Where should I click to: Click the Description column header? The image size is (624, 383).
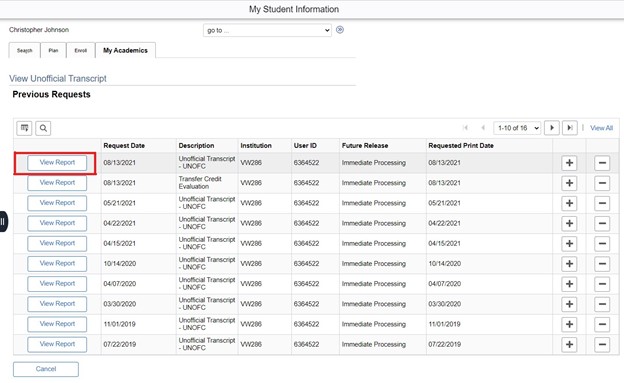(196, 146)
